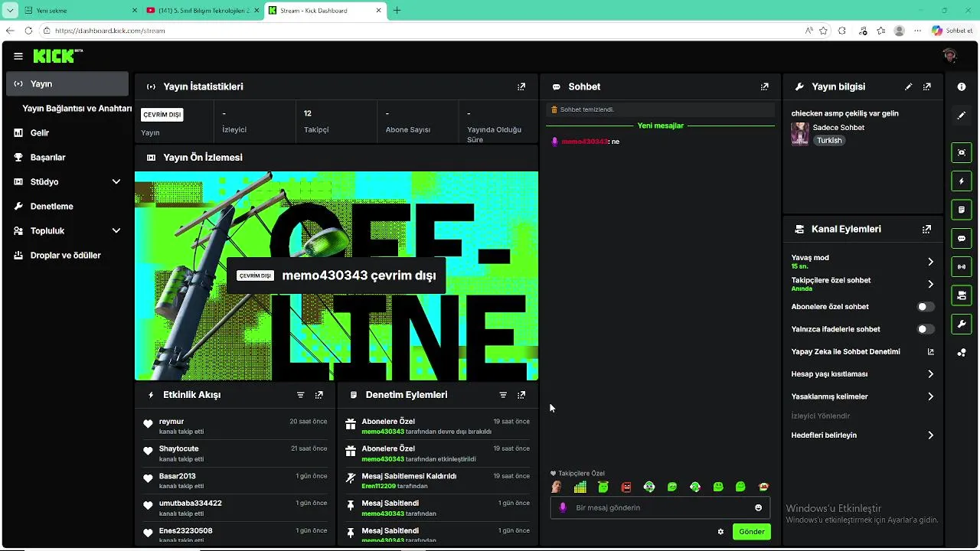Open the browser tab list dropdown
The width and height of the screenshot is (980, 551).
click(x=10, y=11)
